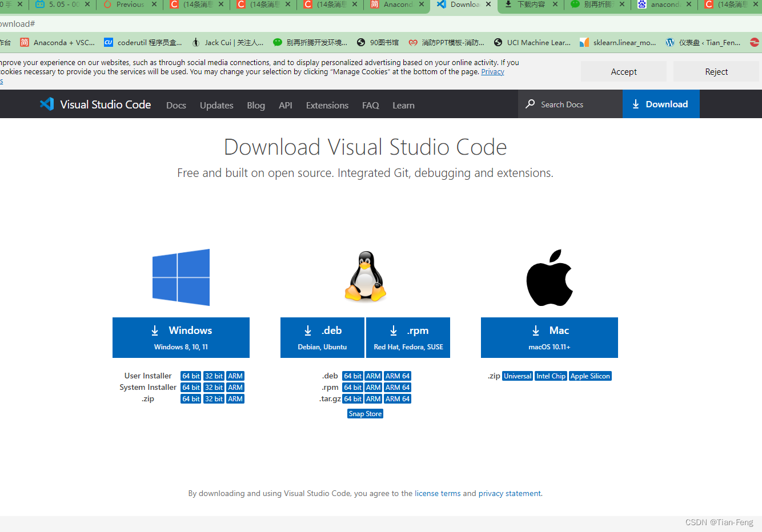Open the coderutil bookmark

[x=143, y=42]
